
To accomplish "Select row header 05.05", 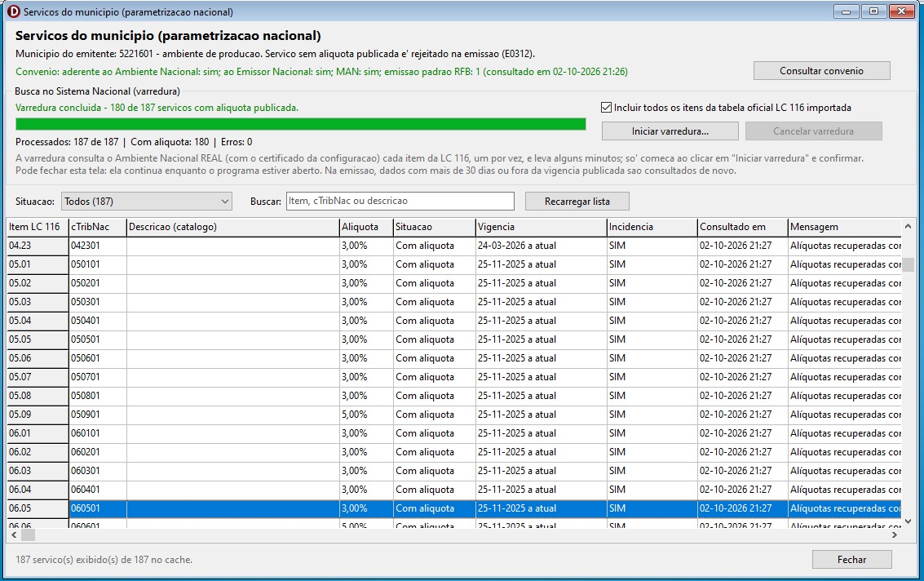I will click(38, 339).
